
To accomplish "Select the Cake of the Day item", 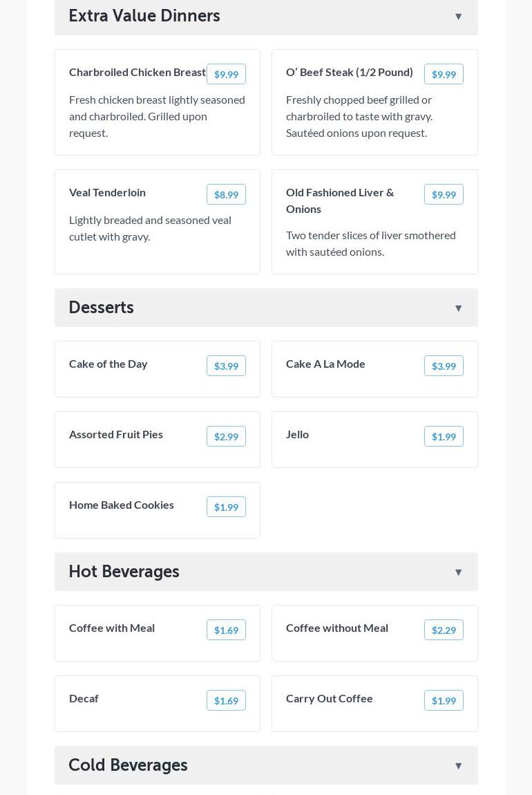I will tap(108, 364).
